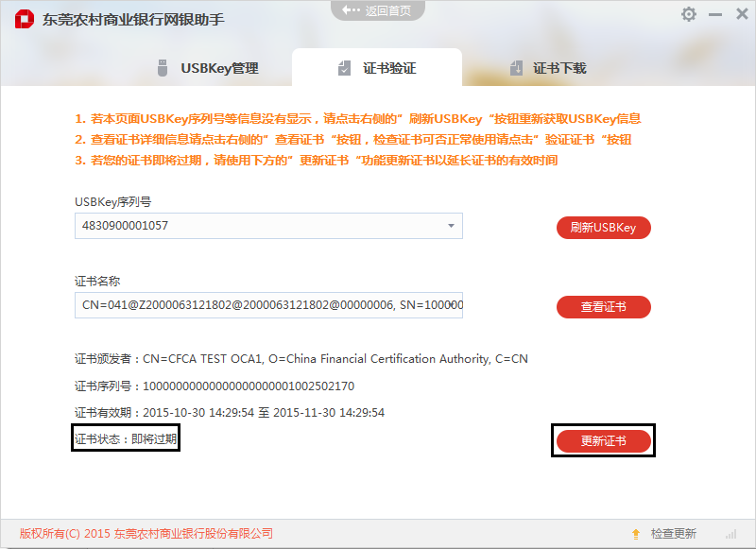Click the certificate check icon beside 证书验证
The width and height of the screenshot is (756, 549).
click(345, 68)
